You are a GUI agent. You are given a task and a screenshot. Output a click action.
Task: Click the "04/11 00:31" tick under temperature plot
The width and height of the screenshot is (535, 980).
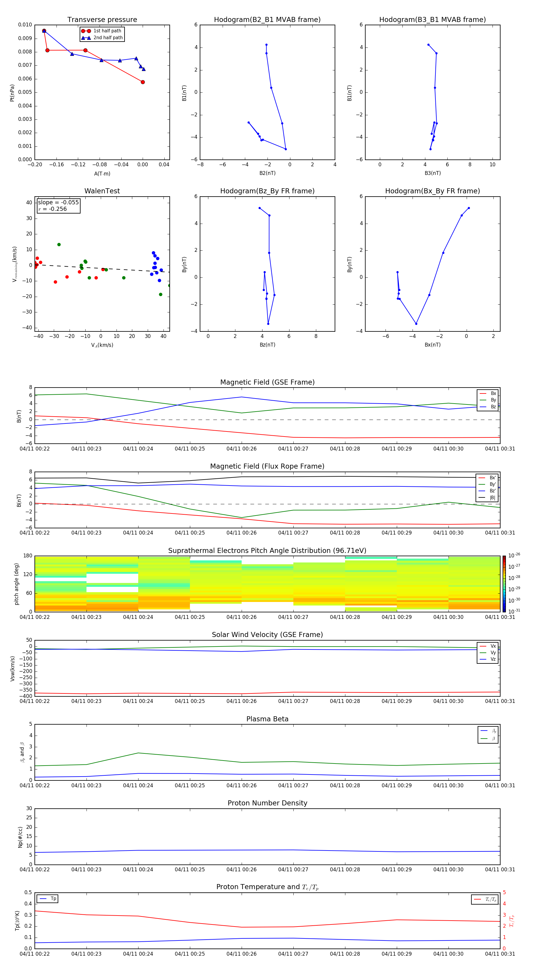pos(500,954)
